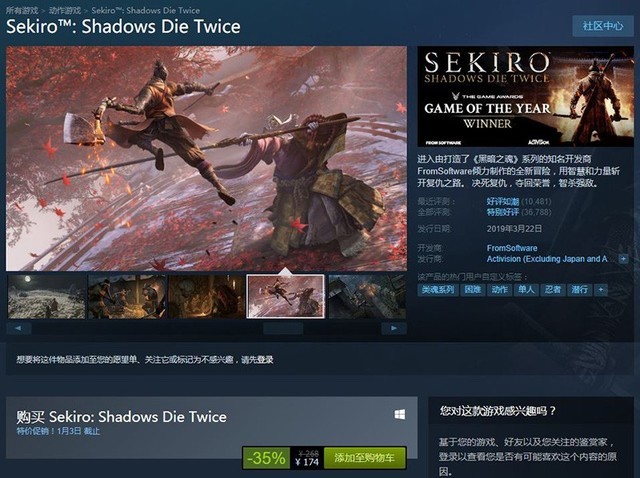Screen dimensions: 640x478
Task: Click the 潜行 tag
Action: tap(580, 290)
